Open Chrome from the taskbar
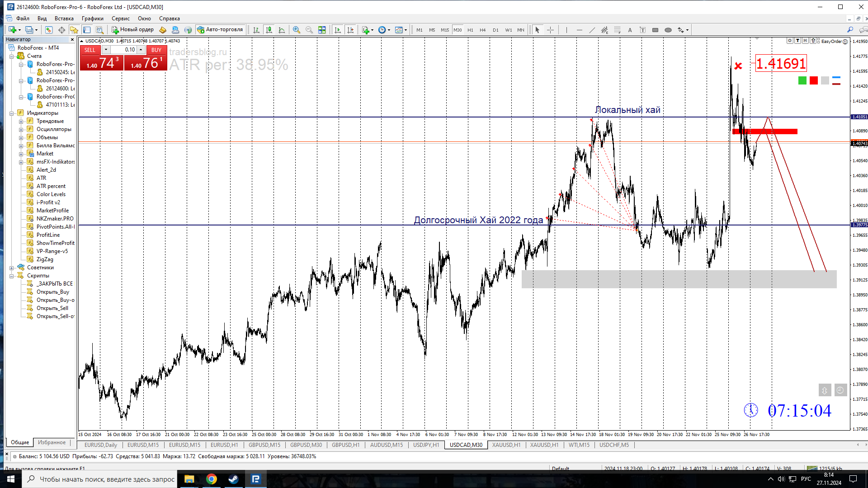The width and height of the screenshot is (868, 488). click(211, 479)
